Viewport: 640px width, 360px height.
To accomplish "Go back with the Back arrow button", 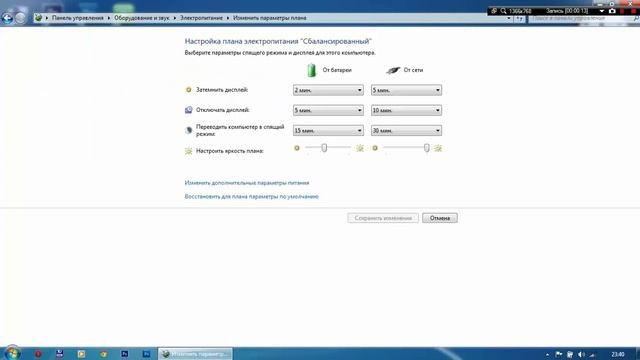I will [7, 18].
